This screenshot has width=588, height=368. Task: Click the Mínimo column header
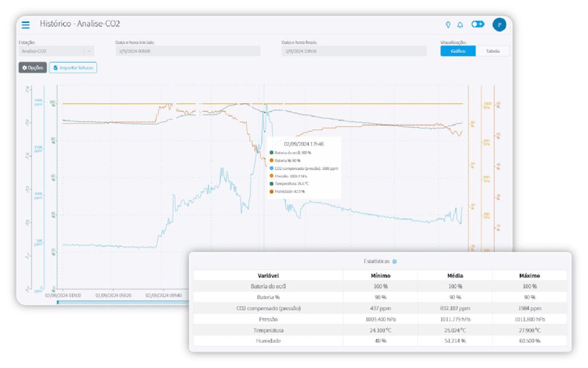click(x=380, y=276)
